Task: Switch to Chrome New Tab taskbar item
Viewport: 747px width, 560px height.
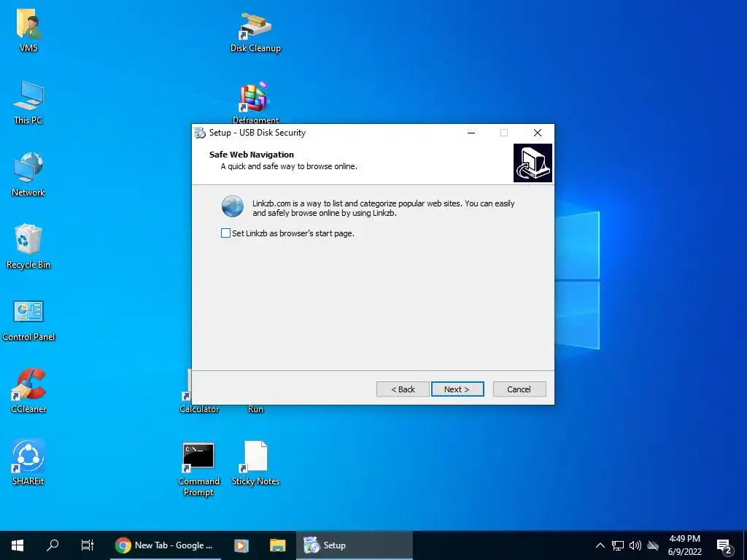Action: [x=166, y=545]
